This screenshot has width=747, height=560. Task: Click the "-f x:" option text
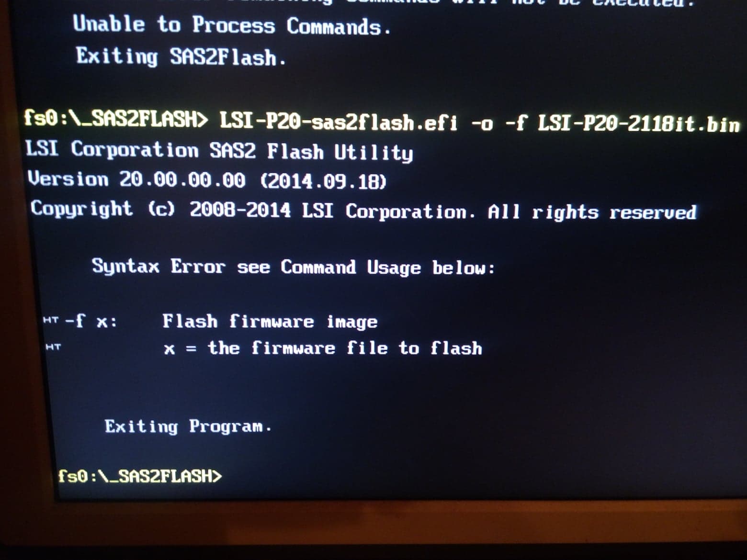(91, 321)
